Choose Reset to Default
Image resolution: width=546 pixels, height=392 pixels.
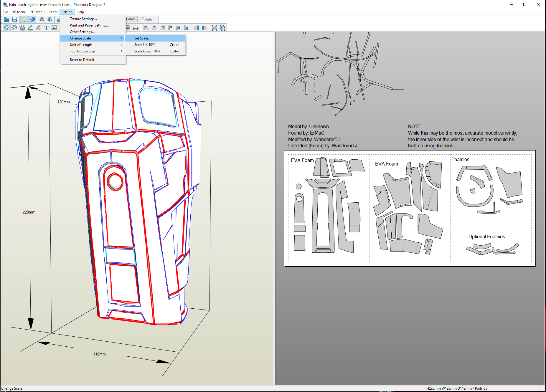[93, 60]
